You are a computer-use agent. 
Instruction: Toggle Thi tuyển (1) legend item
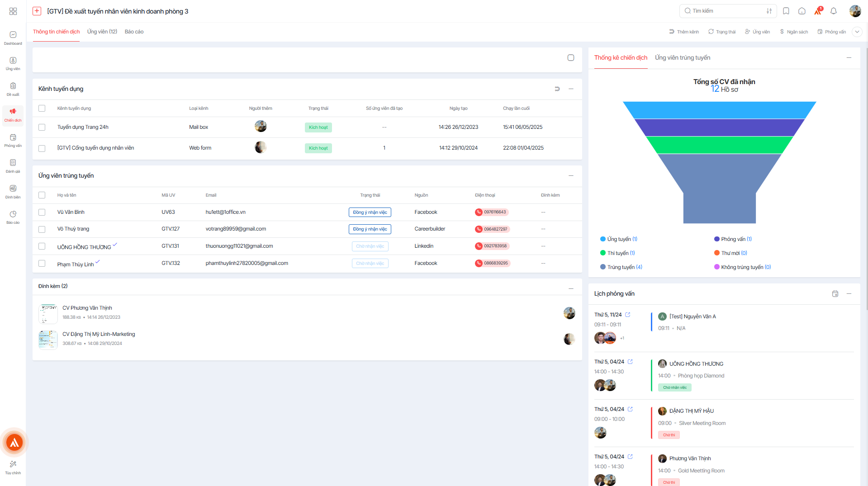[617, 253]
